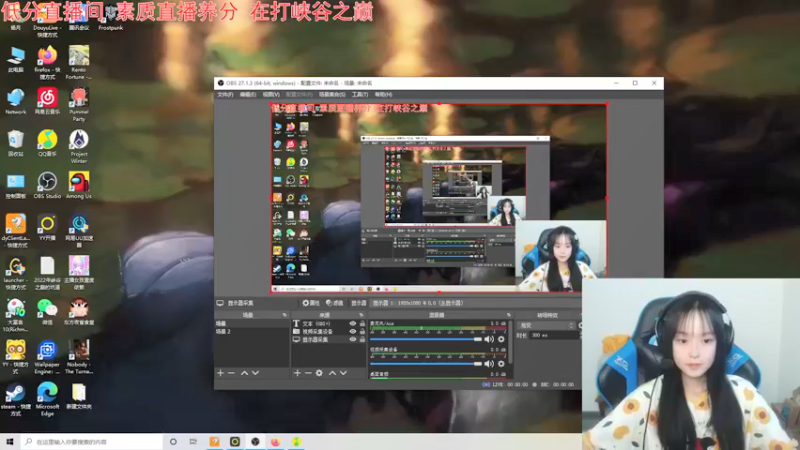800x450 pixels.
Task: Adjust video capture device volume slider
Action: [426, 364]
